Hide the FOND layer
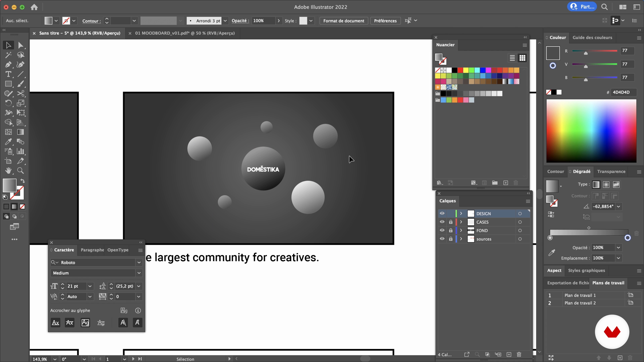Viewport: 644px width, 362px height. (x=442, y=230)
